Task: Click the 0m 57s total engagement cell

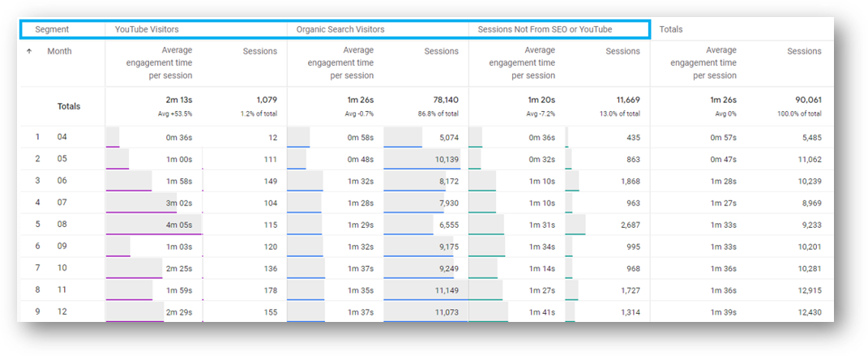Action: click(724, 137)
